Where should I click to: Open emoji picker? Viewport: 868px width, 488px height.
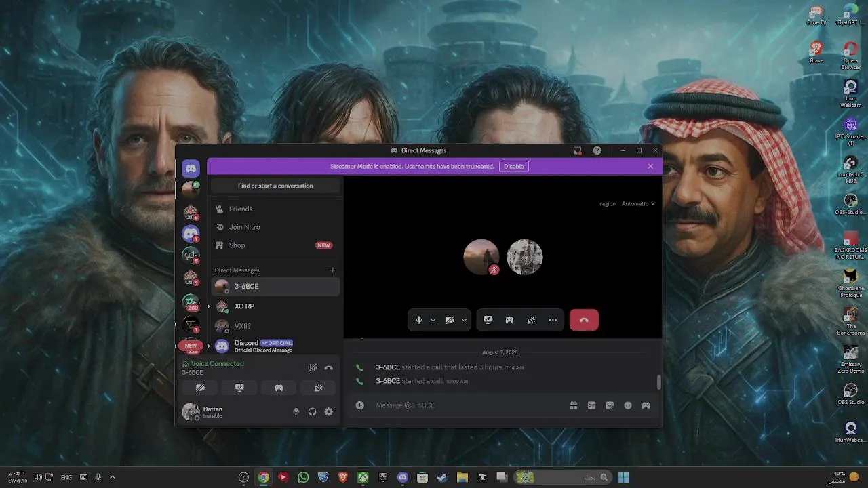click(628, 405)
